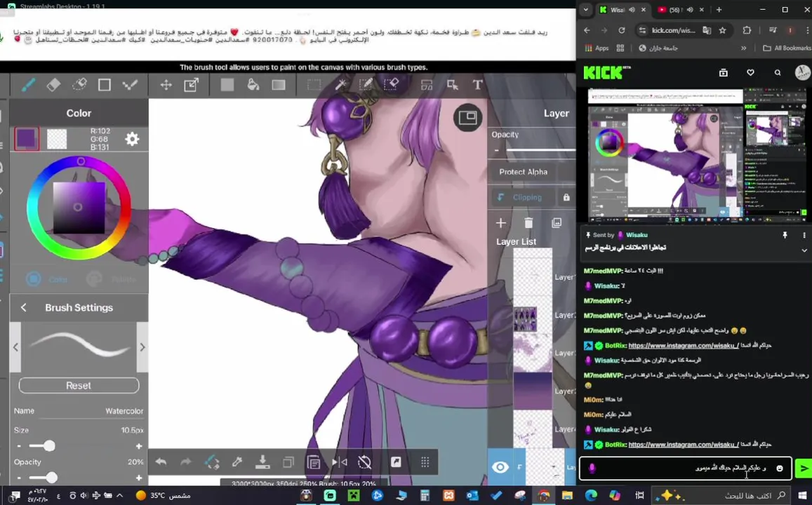Select the Magic Wand tool
The image size is (812, 505).
coord(340,85)
